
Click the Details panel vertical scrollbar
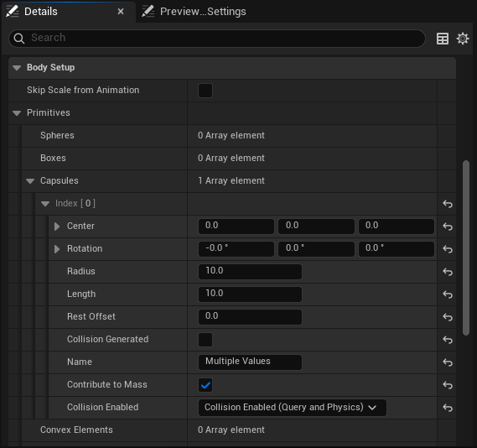(x=466, y=248)
